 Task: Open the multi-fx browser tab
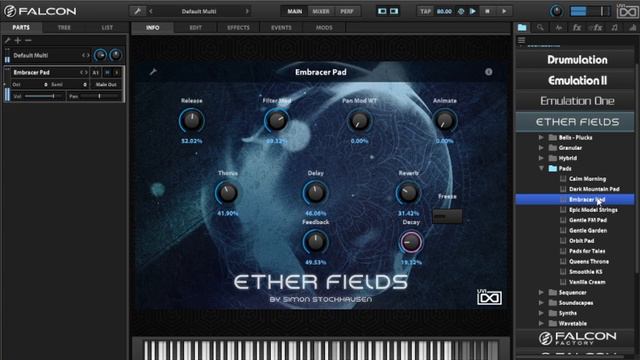coord(596,27)
